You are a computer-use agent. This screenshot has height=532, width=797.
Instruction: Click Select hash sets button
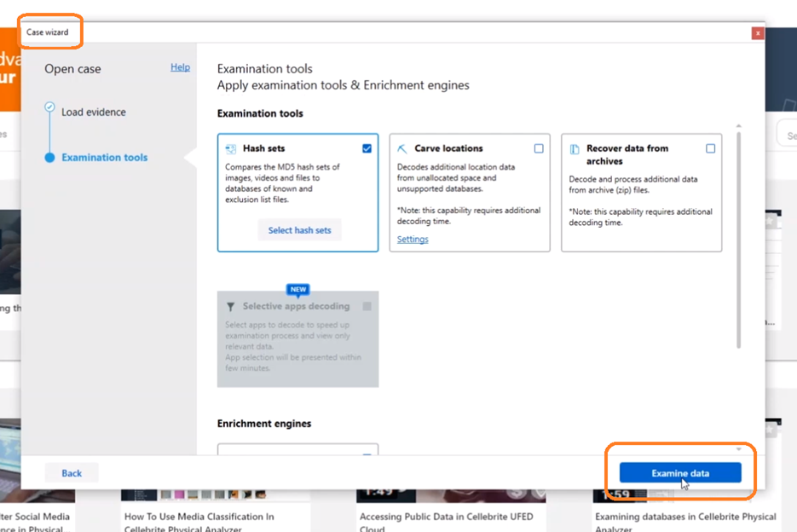(299, 230)
